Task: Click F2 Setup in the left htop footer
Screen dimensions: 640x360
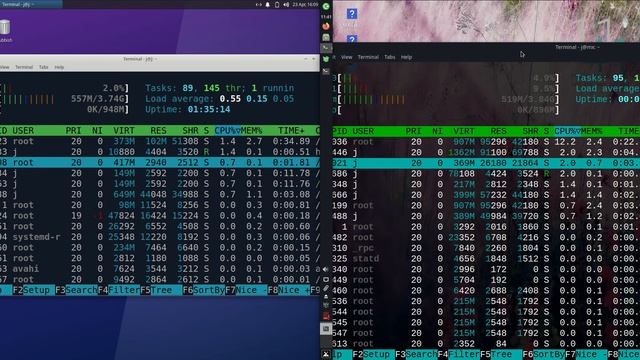Action: click(x=33, y=290)
